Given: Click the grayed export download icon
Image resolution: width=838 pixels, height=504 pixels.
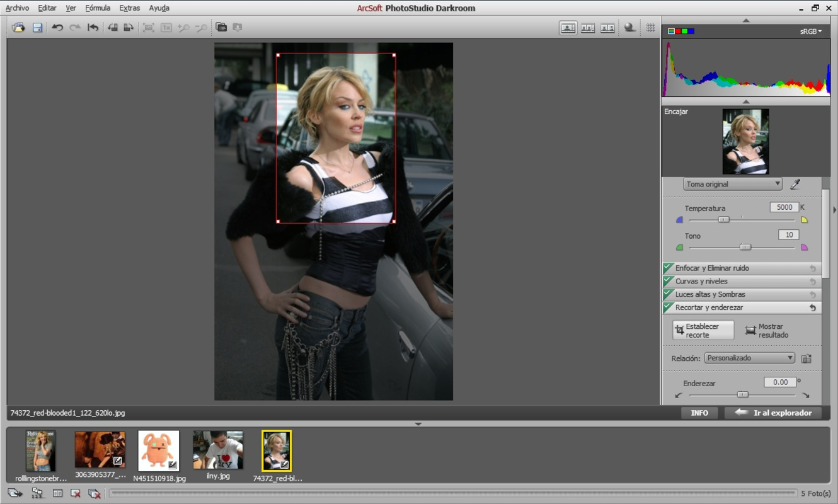Looking at the screenshot, I should [x=238, y=27].
